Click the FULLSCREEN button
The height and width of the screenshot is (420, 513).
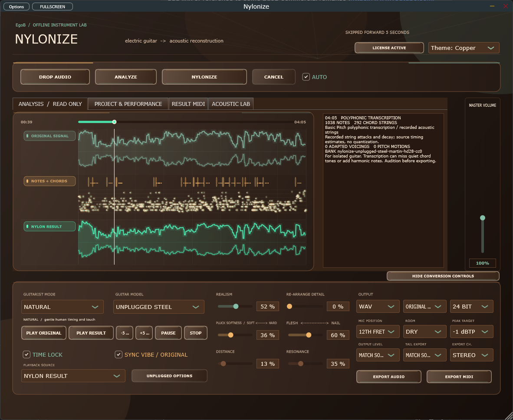[x=53, y=7]
